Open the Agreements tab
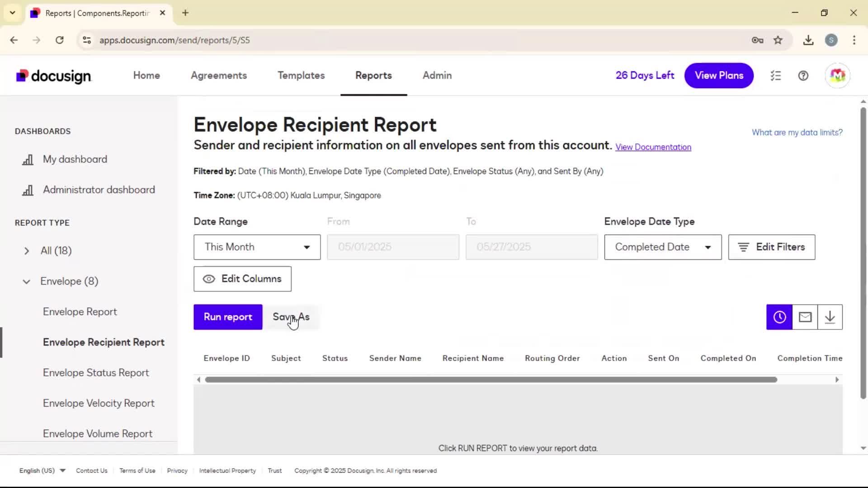This screenshot has width=868, height=488. (x=219, y=75)
